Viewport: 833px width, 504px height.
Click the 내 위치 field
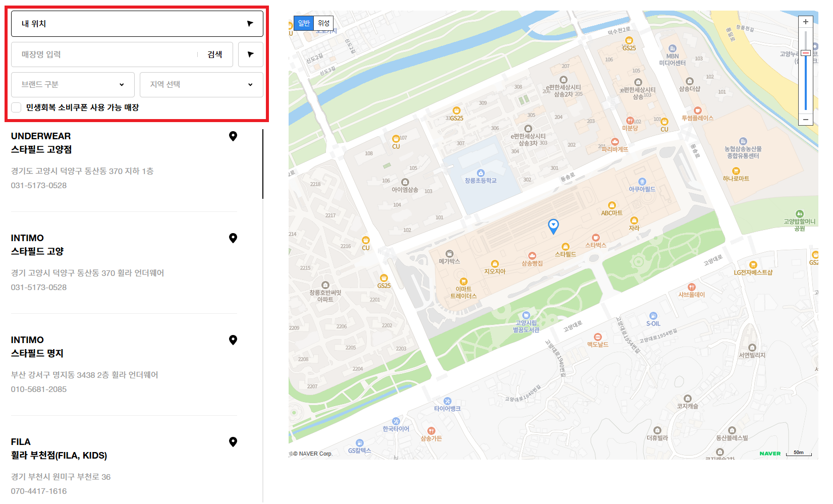tap(137, 24)
